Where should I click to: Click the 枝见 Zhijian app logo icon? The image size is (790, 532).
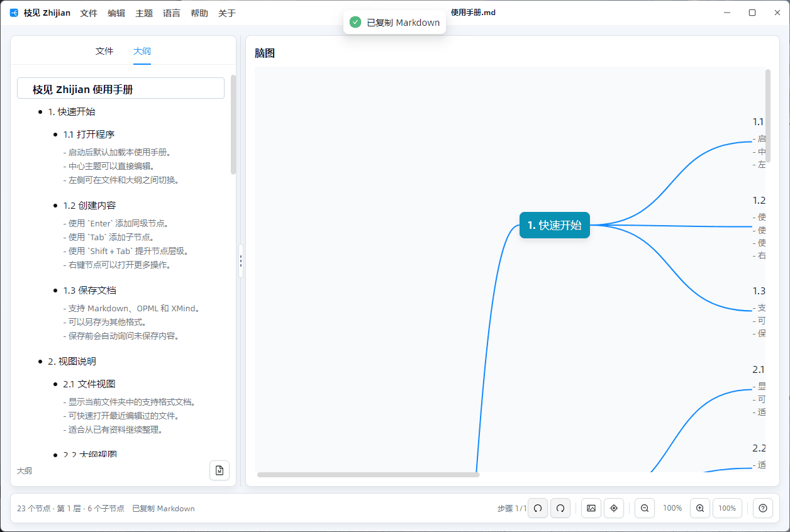click(14, 13)
